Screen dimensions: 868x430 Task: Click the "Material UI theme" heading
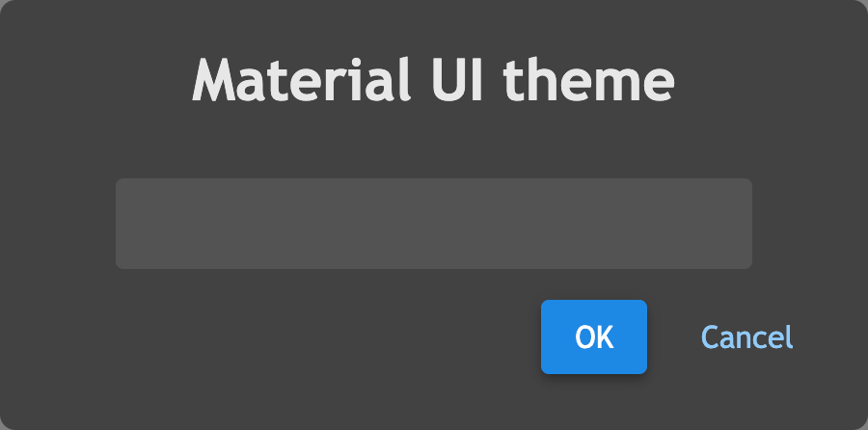pos(433,80)
